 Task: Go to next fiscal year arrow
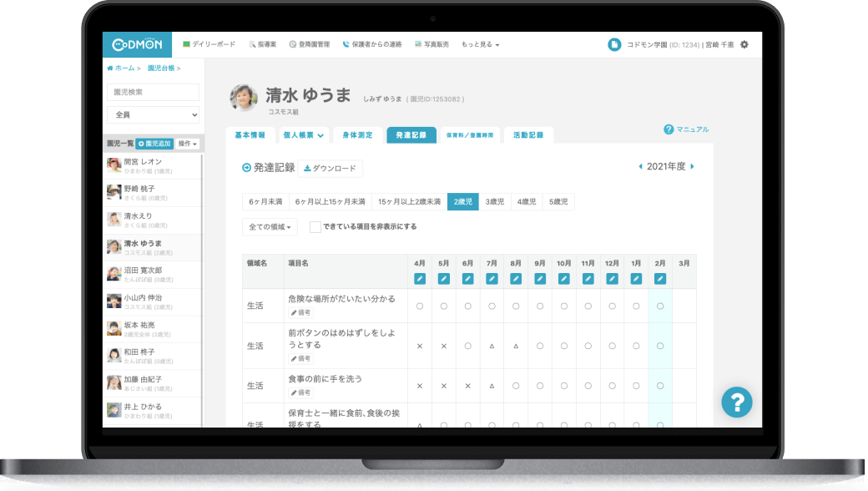692,167
